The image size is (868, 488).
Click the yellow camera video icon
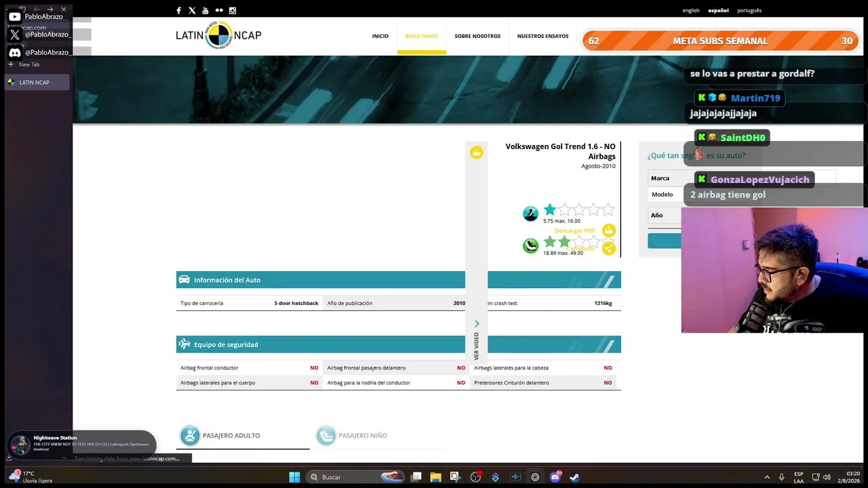tap(477, 152)
